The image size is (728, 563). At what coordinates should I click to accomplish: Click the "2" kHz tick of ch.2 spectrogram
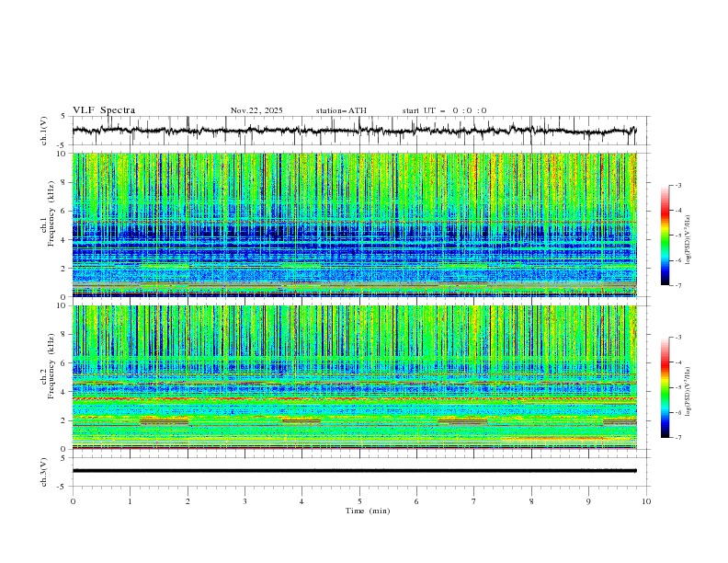pos(65,420)
